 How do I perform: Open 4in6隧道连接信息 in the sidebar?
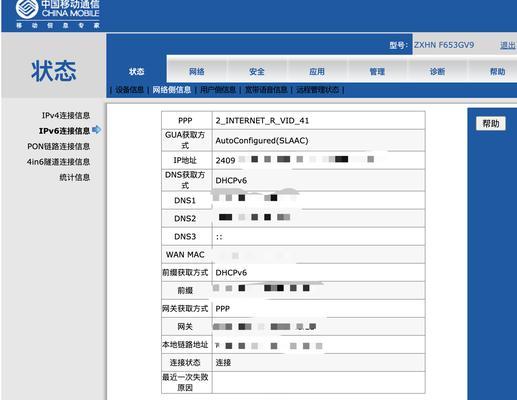point(58,162)
